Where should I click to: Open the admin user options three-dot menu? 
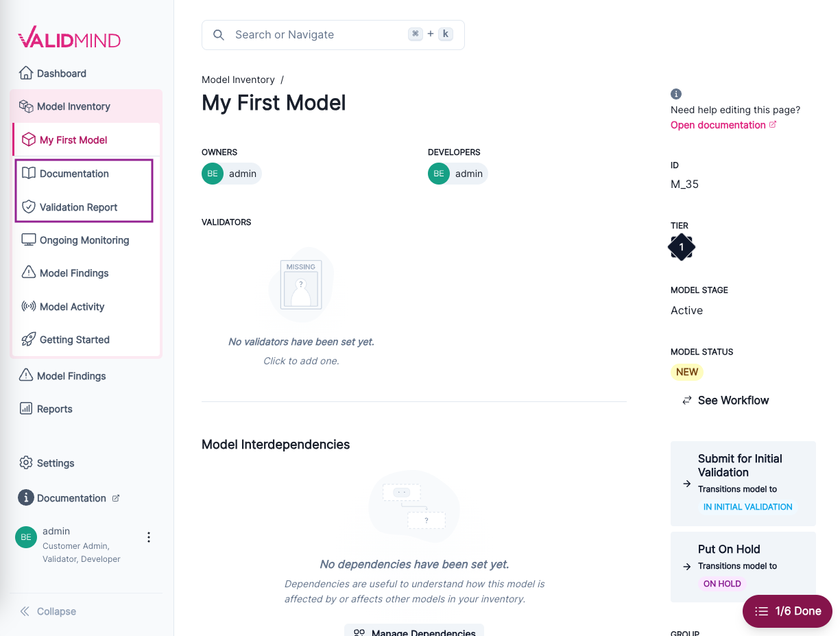pos(149,537)
